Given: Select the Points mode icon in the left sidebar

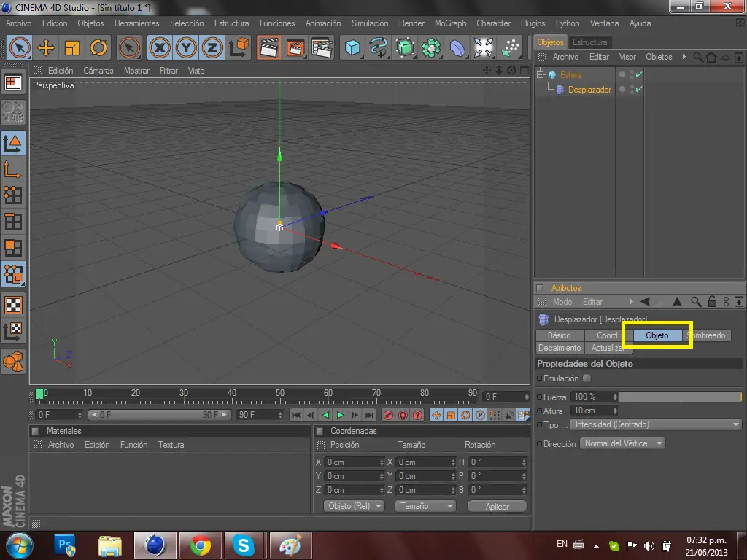Looking at the screenshot, I should pos(13,195).
